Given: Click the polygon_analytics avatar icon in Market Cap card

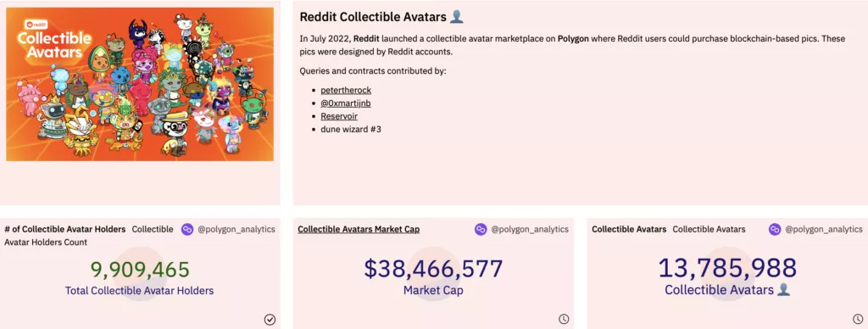Looking at the screenshot, I should (x=481, y=229).
